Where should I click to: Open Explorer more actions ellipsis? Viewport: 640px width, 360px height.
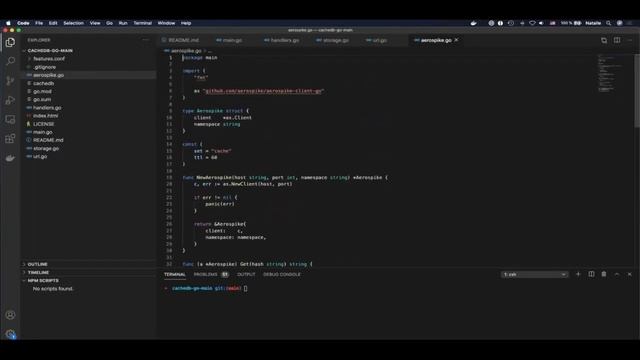click(146, 40)
